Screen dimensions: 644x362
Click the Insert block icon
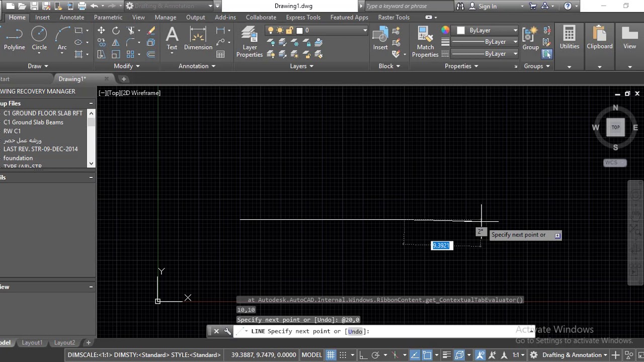380,39
